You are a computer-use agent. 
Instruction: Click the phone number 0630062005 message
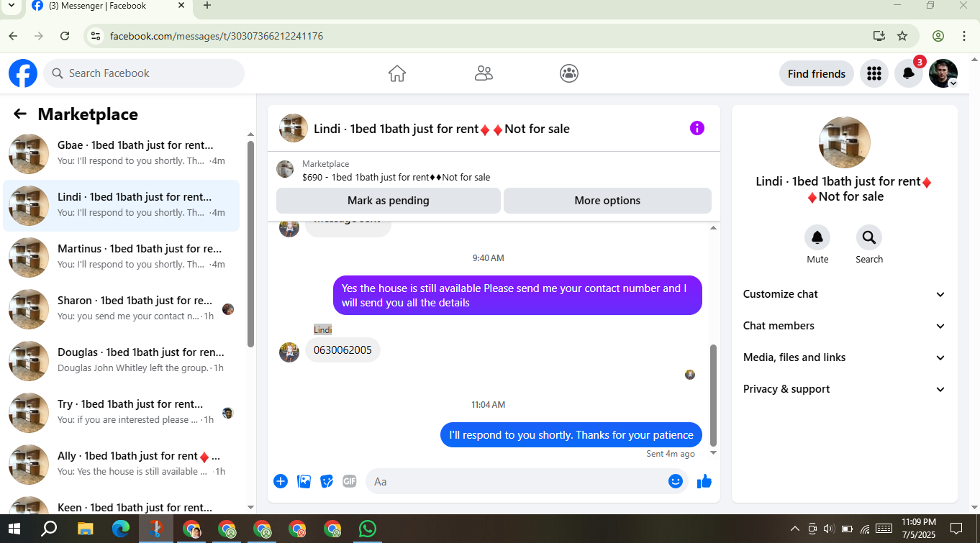[x=342, y=350]
